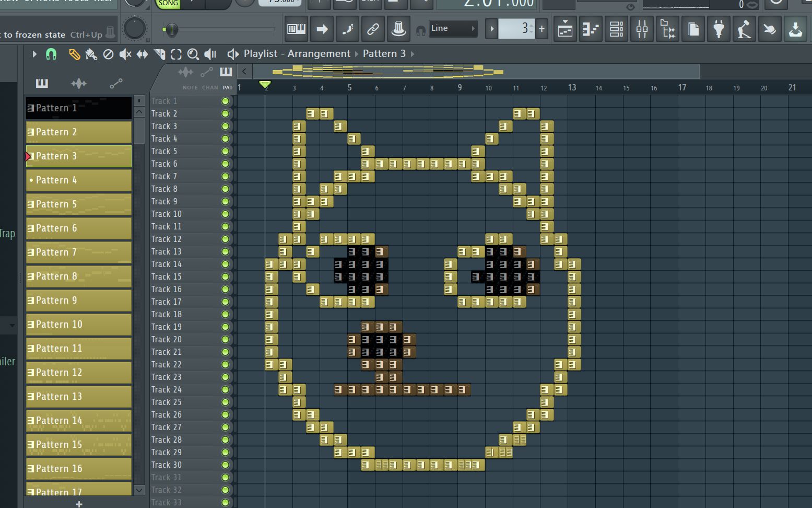This screenshot has height=508, width=812.
Task: Select the Select tool in Playlist
Action: point(176,54)
